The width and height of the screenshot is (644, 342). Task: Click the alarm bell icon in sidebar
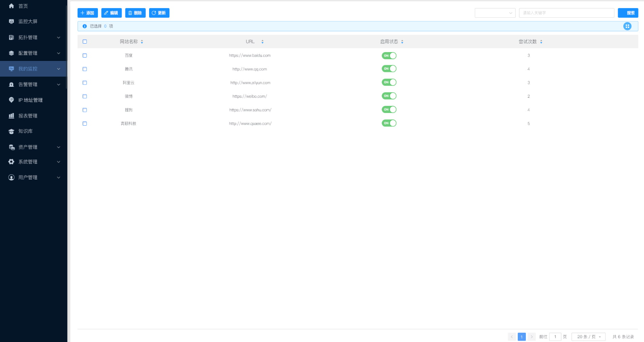click(x=11, y=85)
